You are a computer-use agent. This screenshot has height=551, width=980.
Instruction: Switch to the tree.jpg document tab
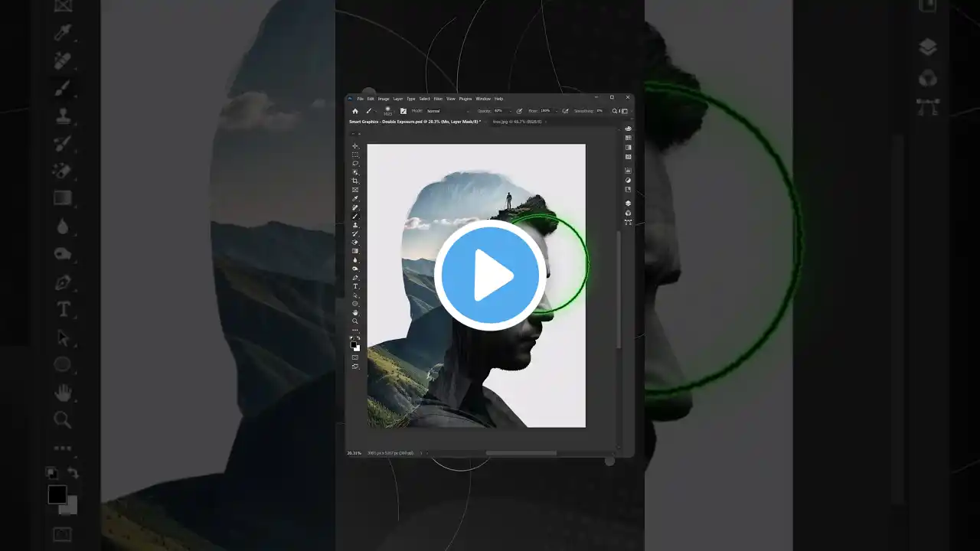pyautogui.click(x=518, y=122)
